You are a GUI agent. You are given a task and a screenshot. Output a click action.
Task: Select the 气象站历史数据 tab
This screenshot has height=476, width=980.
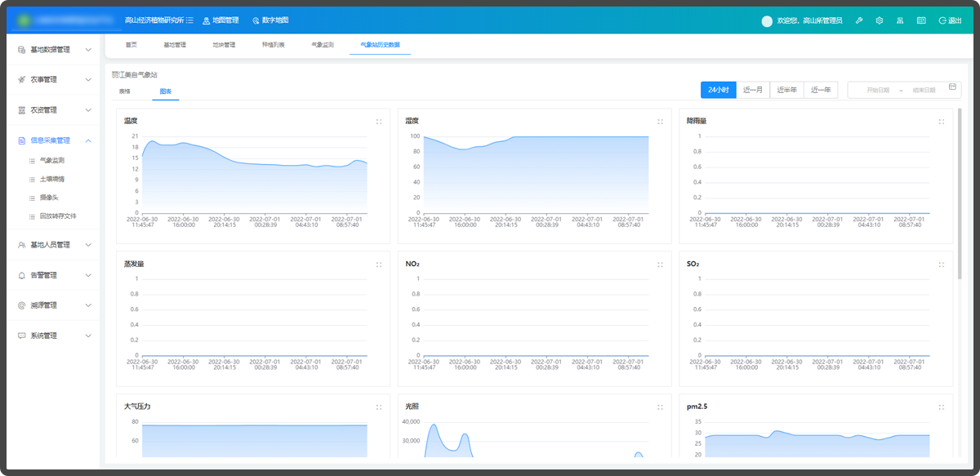[x=381, y=45]
